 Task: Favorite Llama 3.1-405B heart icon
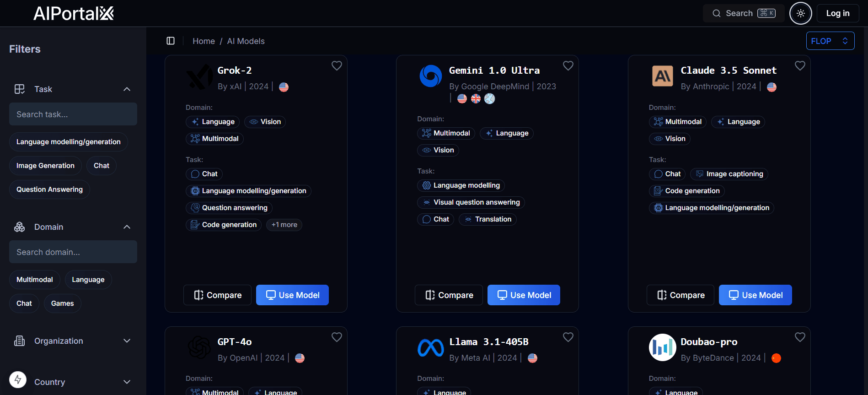click(568, 337)
